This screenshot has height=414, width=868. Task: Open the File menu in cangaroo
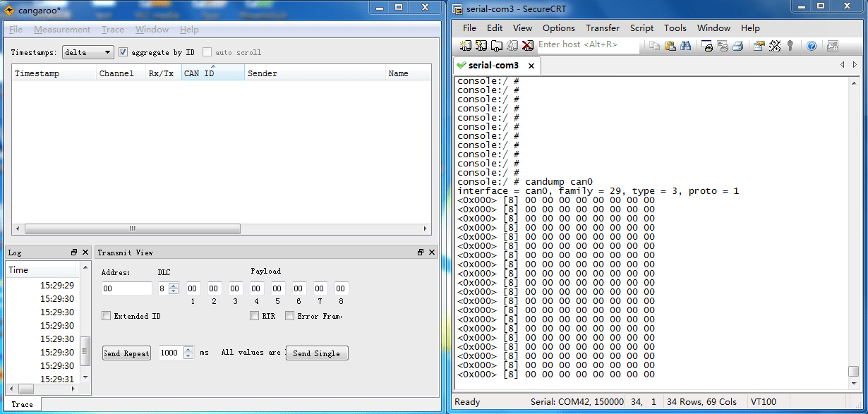pyautogui.click(x=16, y=30)
